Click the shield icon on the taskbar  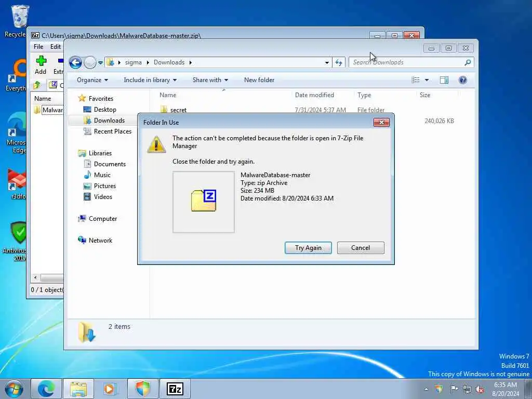pos(143,389)
